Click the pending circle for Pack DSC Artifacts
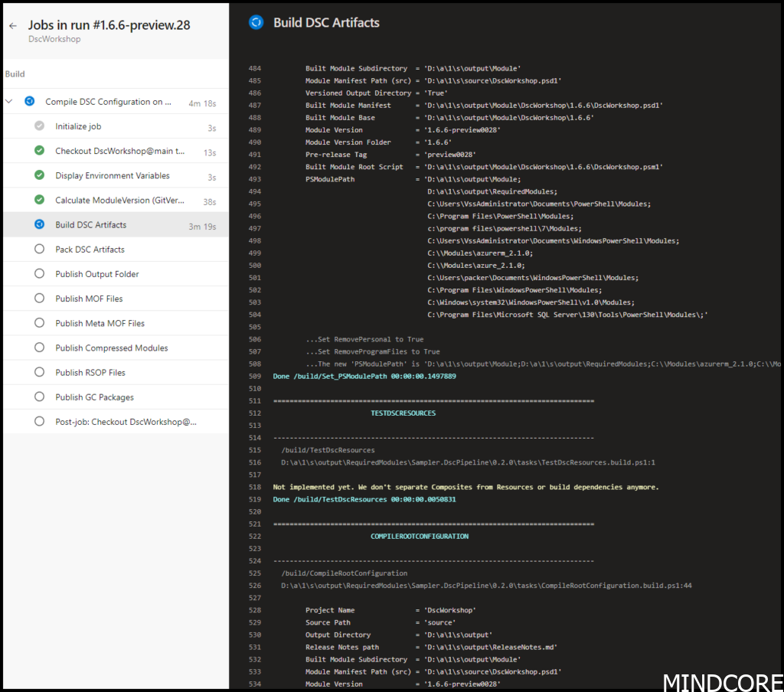Viewport: 784px width, 692px height. point(39,249)
